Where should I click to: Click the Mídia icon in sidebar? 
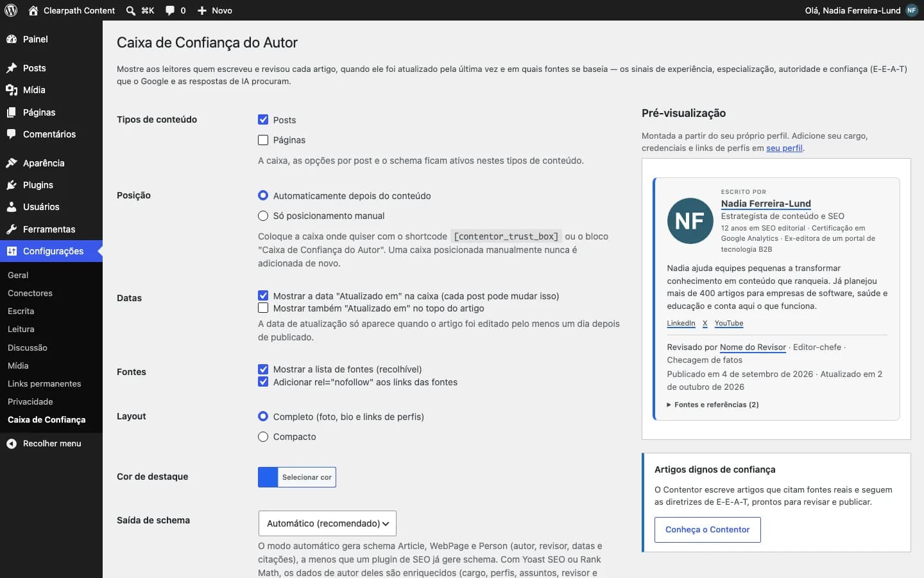pos(12,90)
